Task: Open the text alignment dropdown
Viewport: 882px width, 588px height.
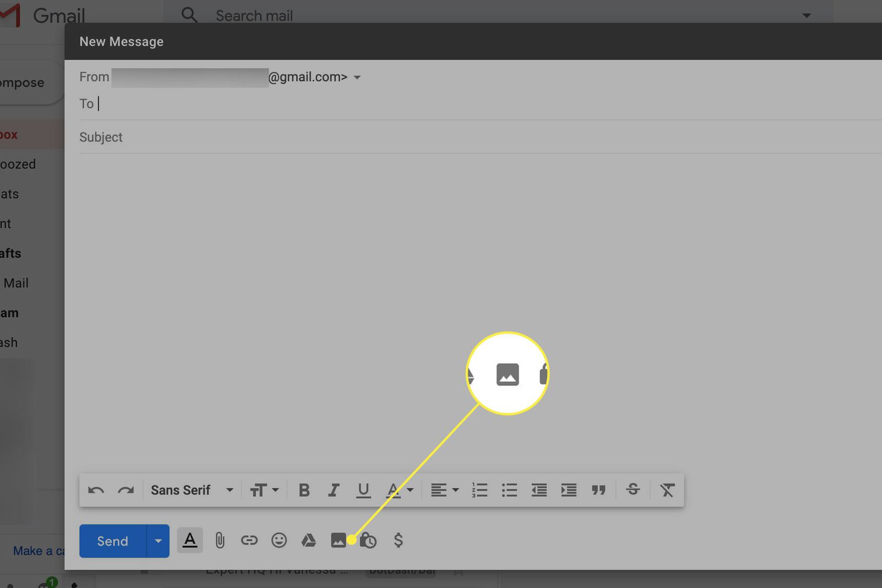Action: [x=445, y=490]
